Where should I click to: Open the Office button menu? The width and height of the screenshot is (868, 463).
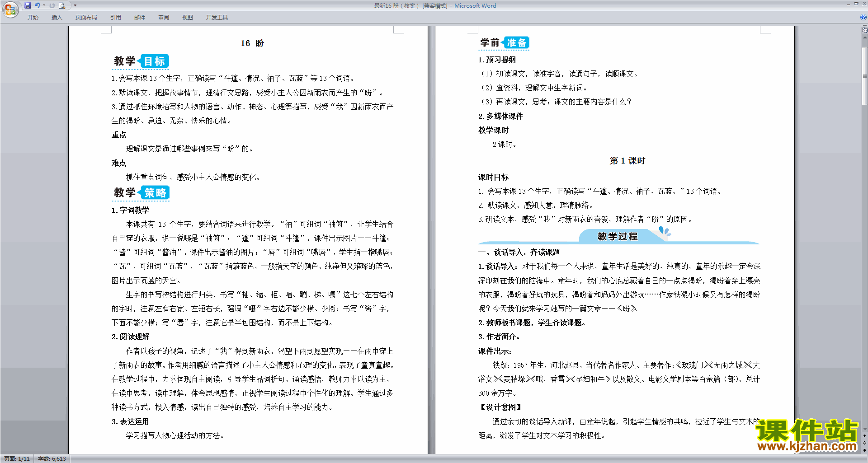coord(10,9)
